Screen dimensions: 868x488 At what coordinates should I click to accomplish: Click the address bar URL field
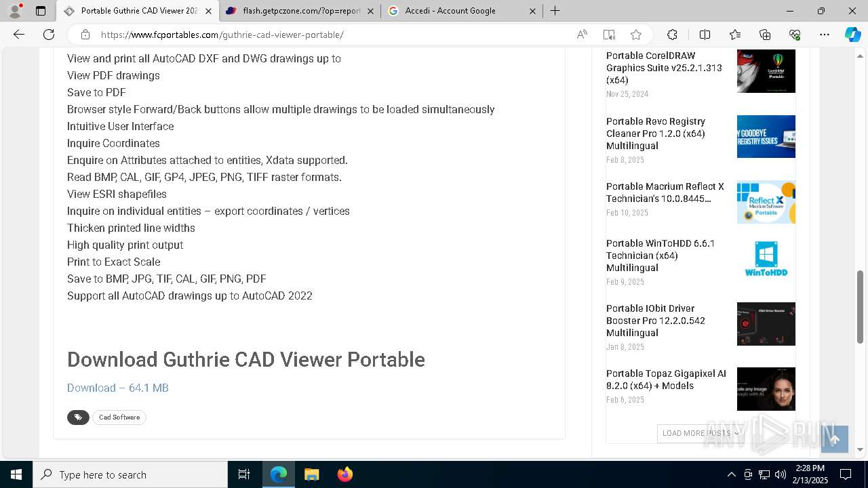click(325, 35)
